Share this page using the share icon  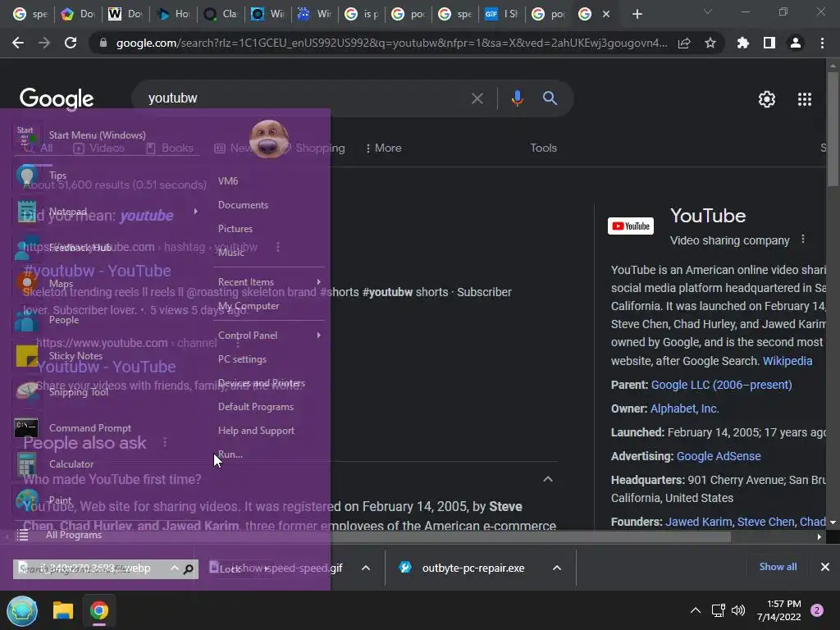click(x=684, y=43)
